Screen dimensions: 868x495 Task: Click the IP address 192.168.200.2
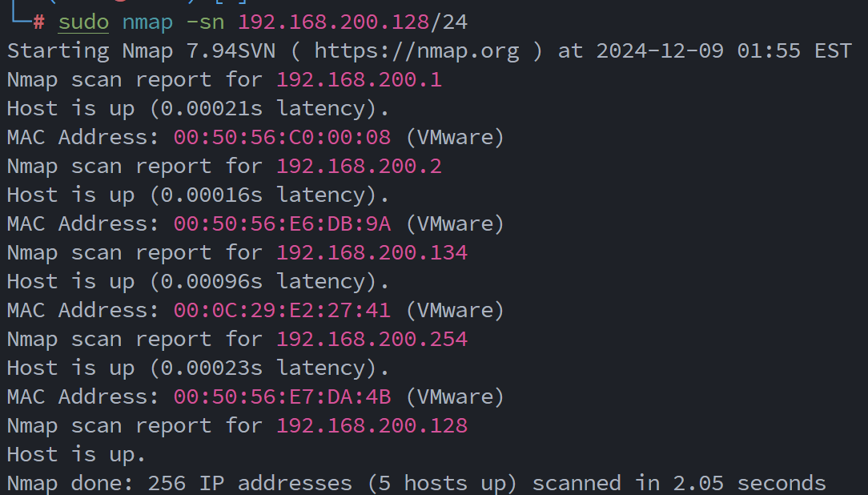(x=359, y=167)
